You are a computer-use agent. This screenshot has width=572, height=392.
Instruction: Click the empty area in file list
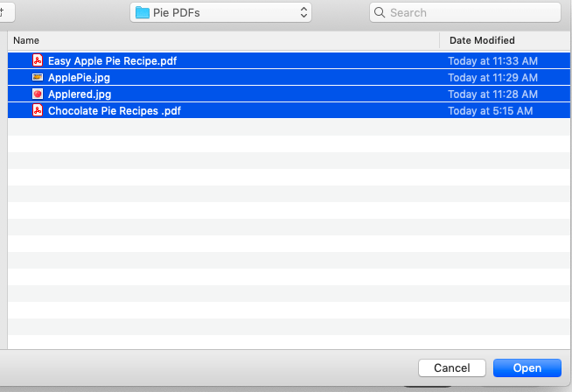289,234
